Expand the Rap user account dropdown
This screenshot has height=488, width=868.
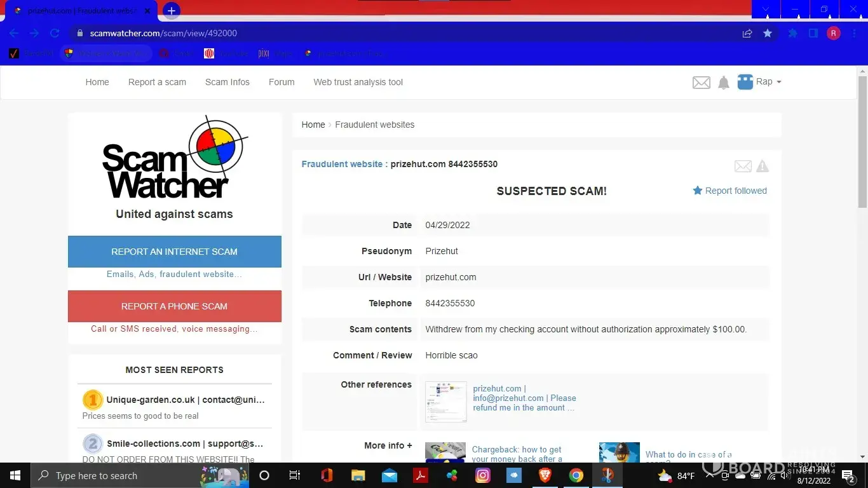click(760, 82)
